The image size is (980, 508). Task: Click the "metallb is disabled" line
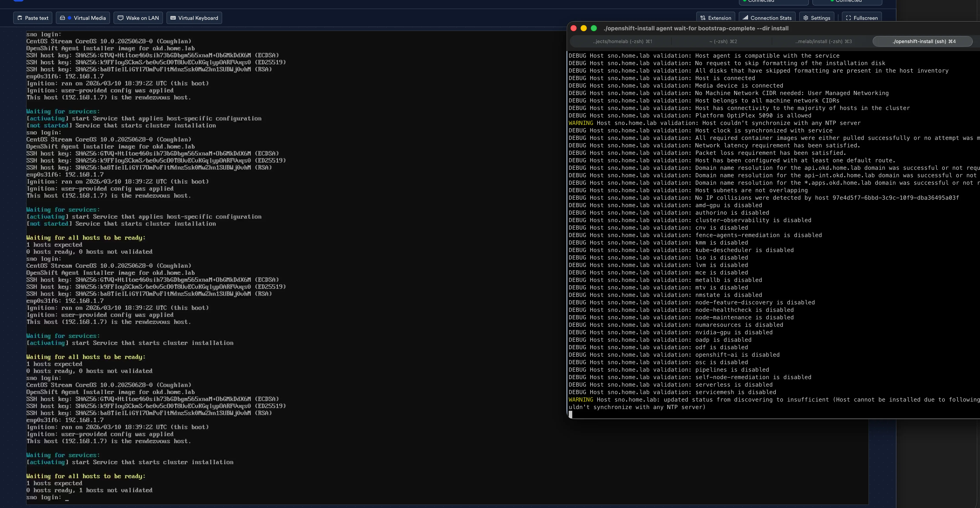pos(665,280)
